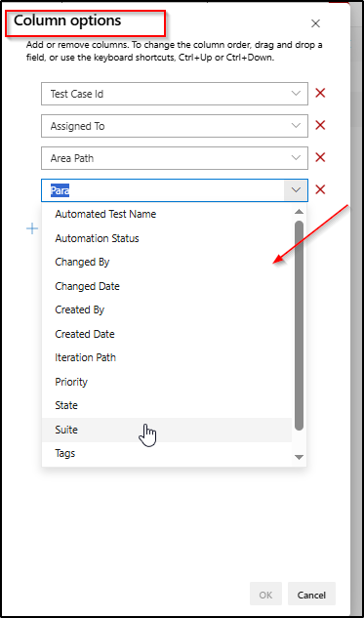Click the OK button
This screenshot has width=364, height=618.
(x=265, y=594)
